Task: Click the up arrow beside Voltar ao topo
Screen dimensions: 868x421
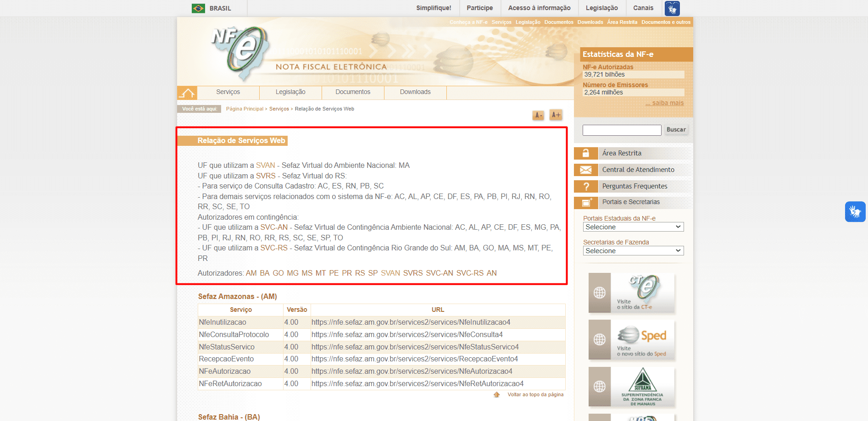Action: pyautogui.click(x=496, y=395)
